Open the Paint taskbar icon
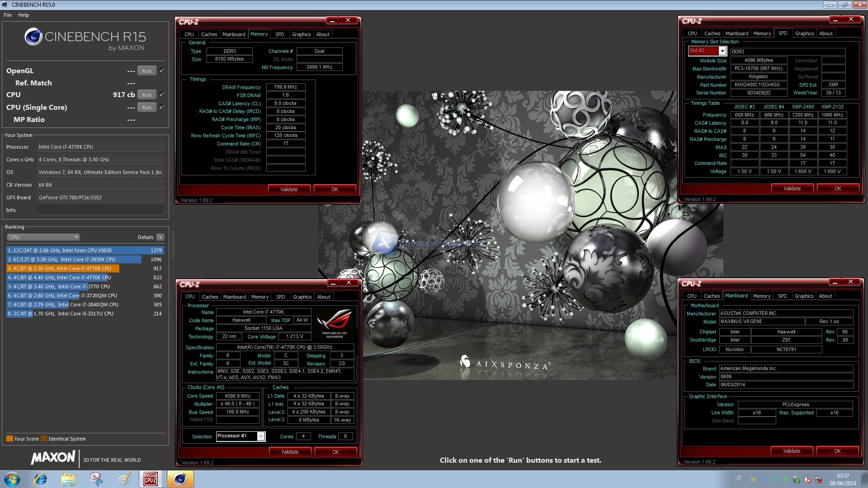The height and width of the screenshot is (488, 868). click(x=123, y=479)
